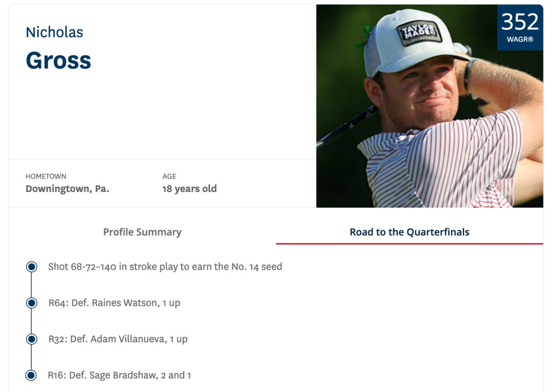The image size is (553, 392).
Task: Click the R64 timeline marker dot
Action: click(31, 303)
